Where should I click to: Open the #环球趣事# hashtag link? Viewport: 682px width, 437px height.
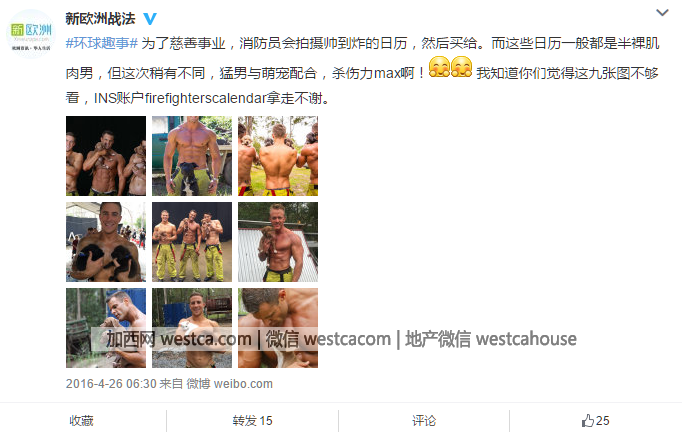[x=102, y=43]
